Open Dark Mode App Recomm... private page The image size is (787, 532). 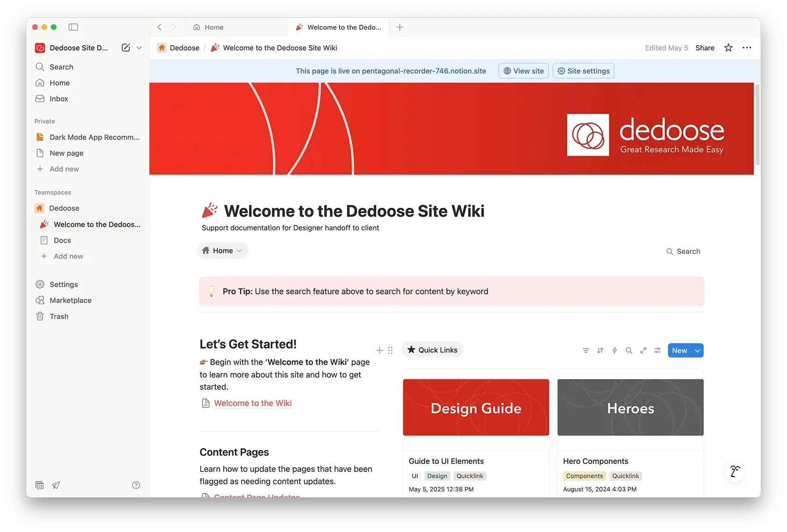click(88, 137)
